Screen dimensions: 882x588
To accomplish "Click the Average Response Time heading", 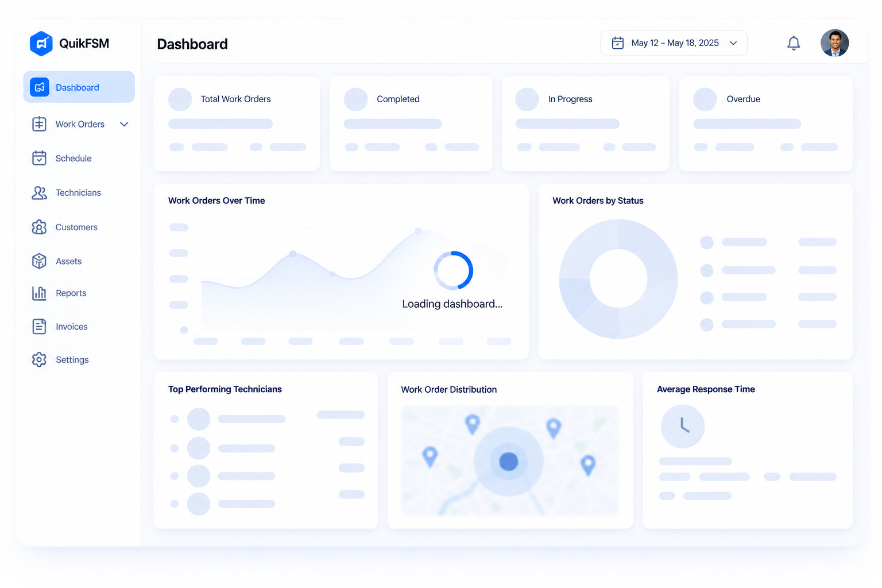I will pyautogui.click(x=706, y=389).
